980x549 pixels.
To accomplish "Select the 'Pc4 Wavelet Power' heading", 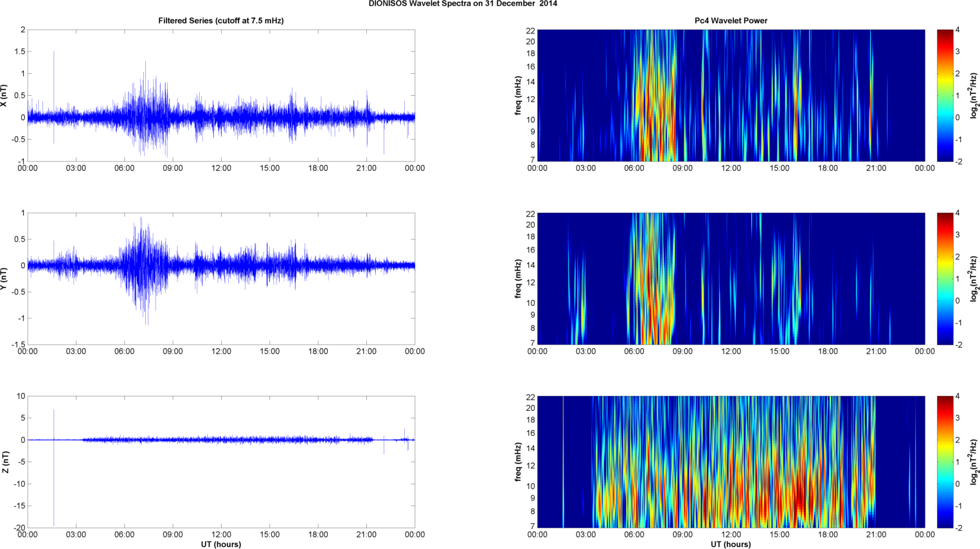I will pyautogui.click(x=731, y=21).
